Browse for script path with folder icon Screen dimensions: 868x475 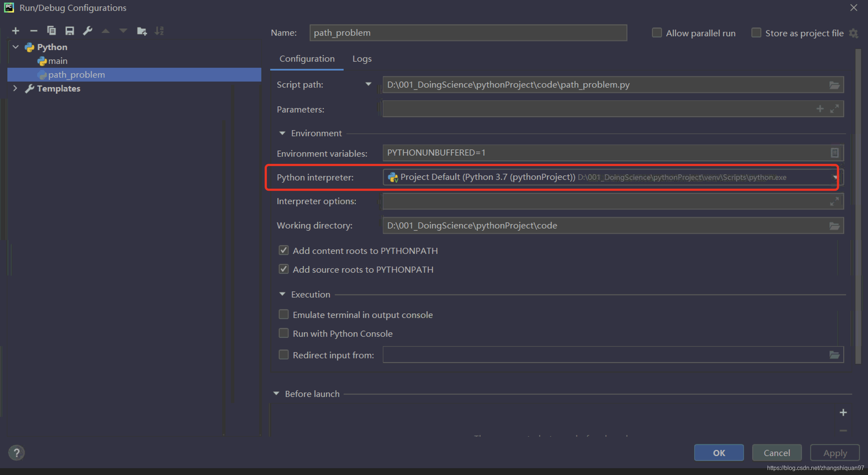pyautogui.click(x=834, y=85)
